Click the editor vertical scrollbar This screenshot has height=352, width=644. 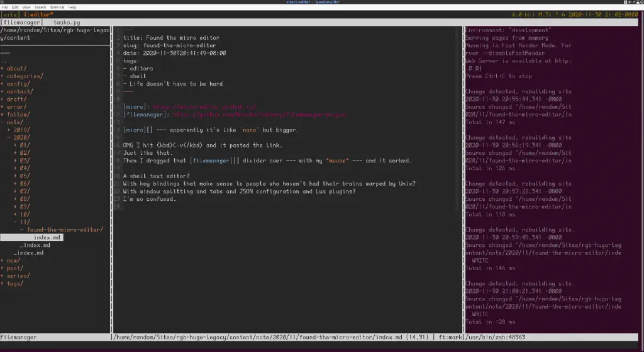pyautogui.click(x=458, y=118)
